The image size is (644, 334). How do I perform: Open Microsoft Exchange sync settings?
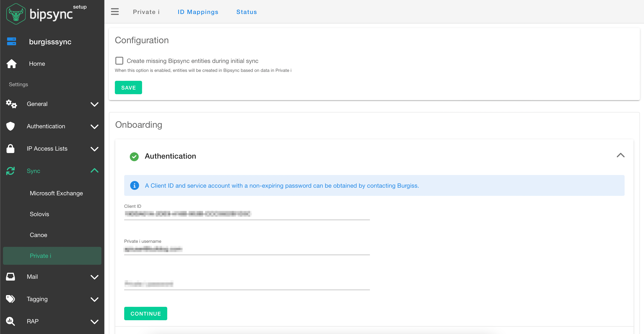56,193
